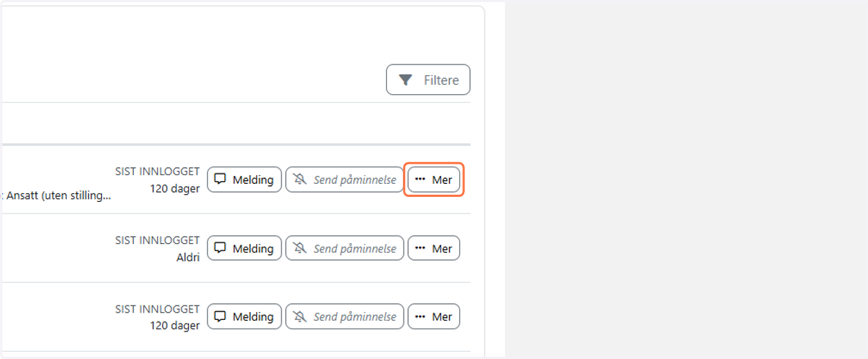This screenshot has height=359, width=868.
Task: Select the Send påminnelse text in the bottom row
Action: (354, 316)
